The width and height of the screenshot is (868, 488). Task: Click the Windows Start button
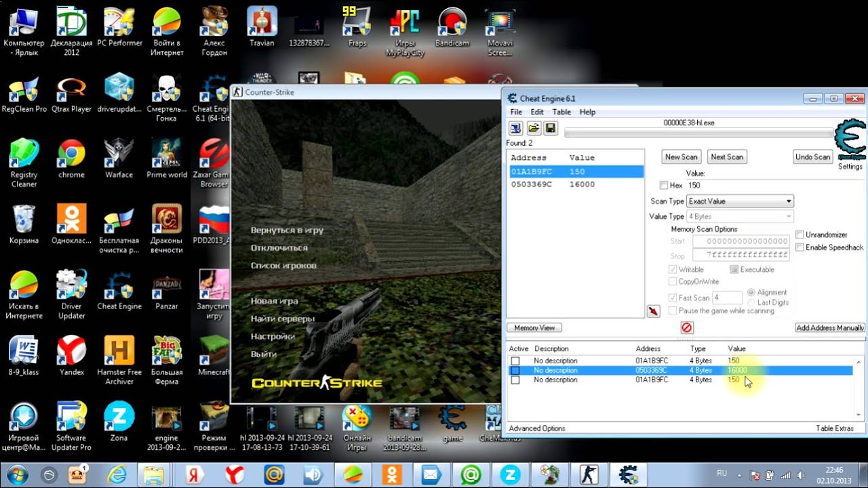[x=18, y=474]
